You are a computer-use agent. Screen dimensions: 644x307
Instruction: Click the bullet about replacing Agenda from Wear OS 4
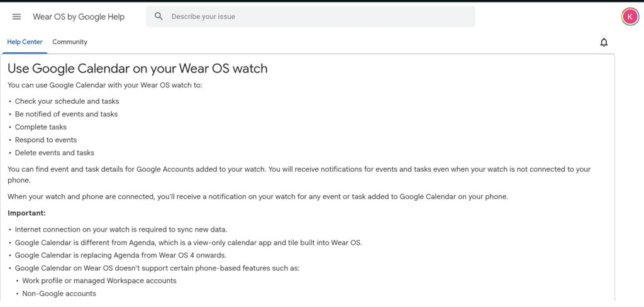point(121,255)
